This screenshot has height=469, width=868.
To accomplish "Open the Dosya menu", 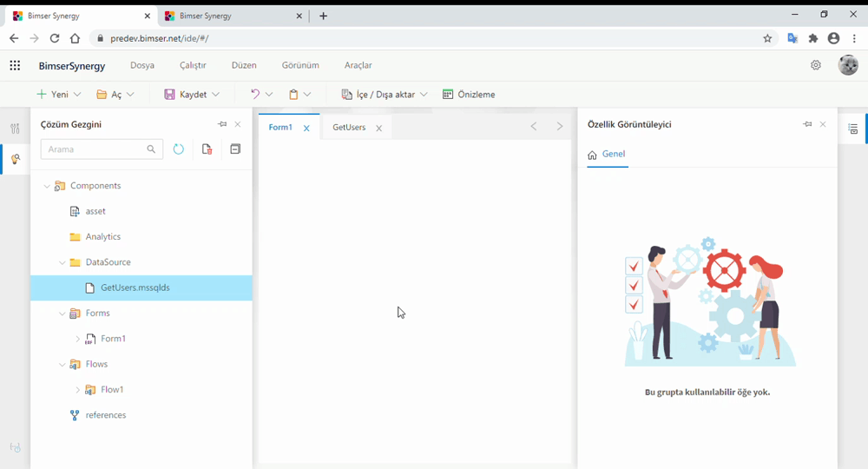I will [142, 65].
